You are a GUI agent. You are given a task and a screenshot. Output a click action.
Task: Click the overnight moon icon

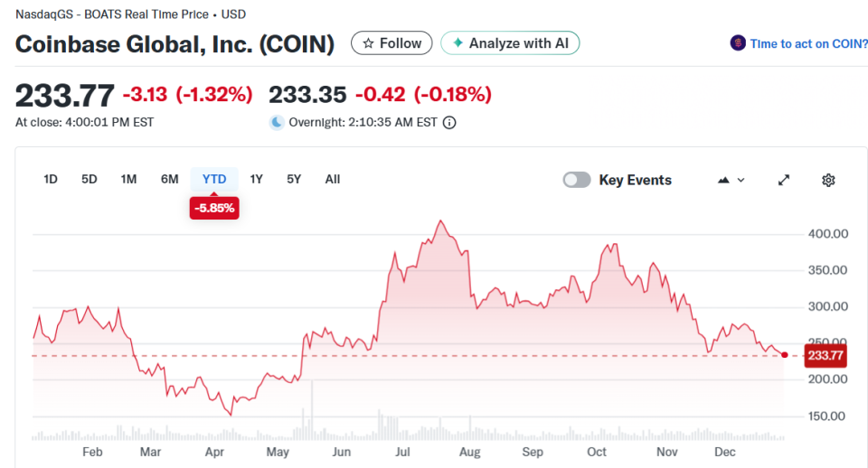coord(277,123)
